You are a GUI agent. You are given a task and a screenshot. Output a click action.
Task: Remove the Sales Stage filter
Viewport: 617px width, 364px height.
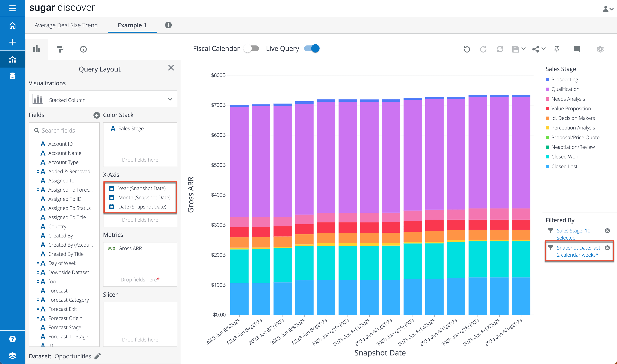coord(607,231)
